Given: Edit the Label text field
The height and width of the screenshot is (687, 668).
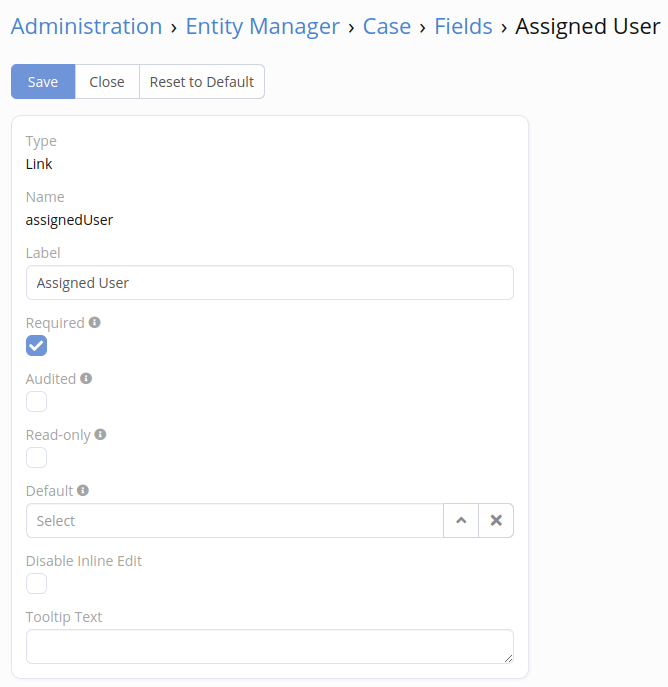Looking at the screenshot, I should click(x=269, y=283).
